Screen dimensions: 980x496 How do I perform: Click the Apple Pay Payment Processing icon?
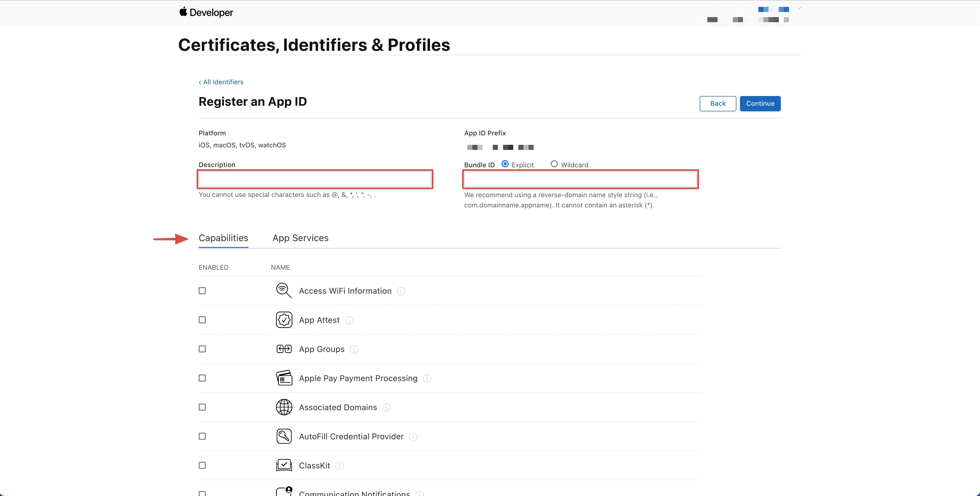click(284, 378)
